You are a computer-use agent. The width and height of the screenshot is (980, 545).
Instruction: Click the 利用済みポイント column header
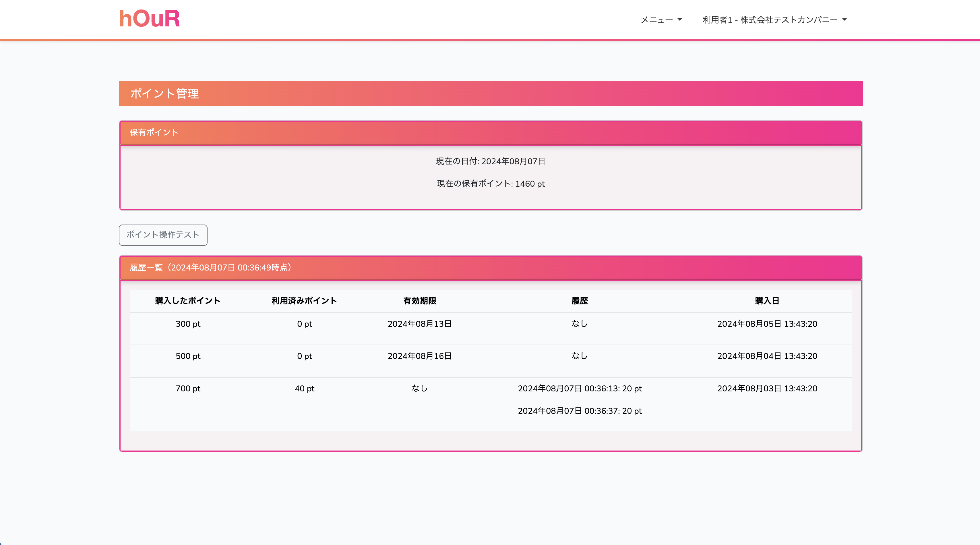304,301
